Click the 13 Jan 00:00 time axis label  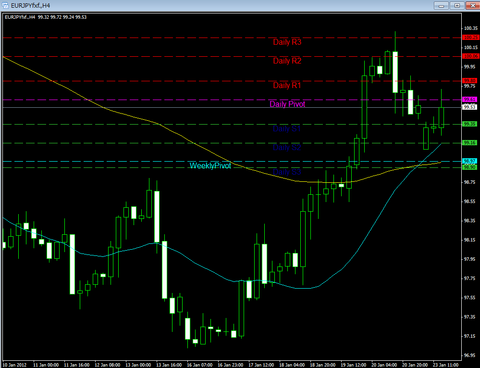click(138, 365)
